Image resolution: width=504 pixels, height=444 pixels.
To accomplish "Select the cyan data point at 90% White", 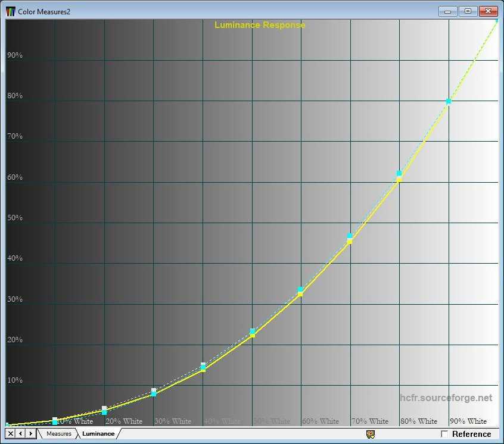I will 449,101.
